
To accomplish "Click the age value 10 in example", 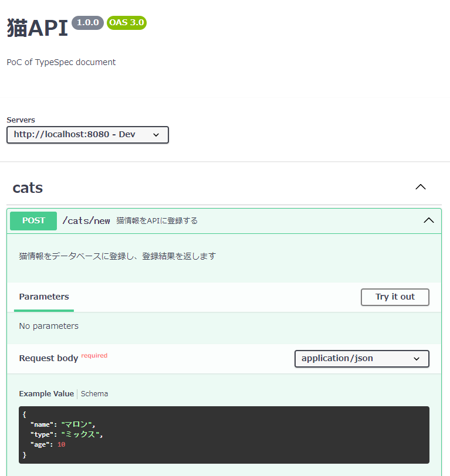I will [61, 444].
